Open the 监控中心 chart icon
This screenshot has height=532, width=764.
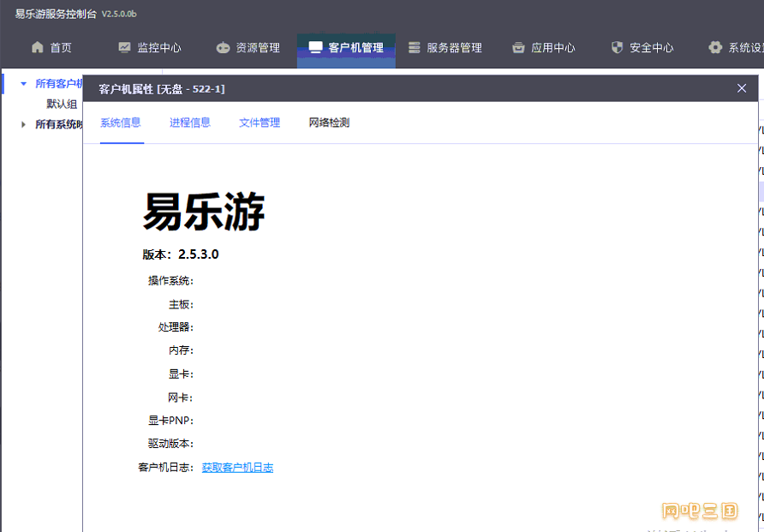click(124, 47)
